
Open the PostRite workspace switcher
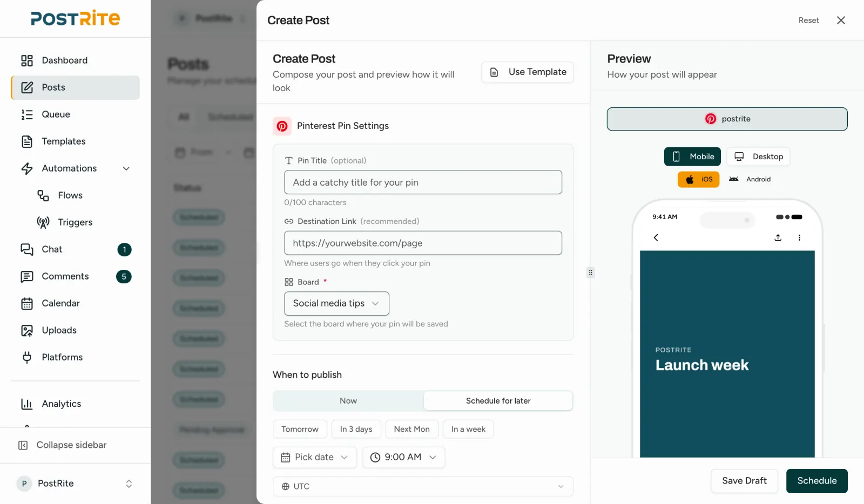click(x=75, y=483)
